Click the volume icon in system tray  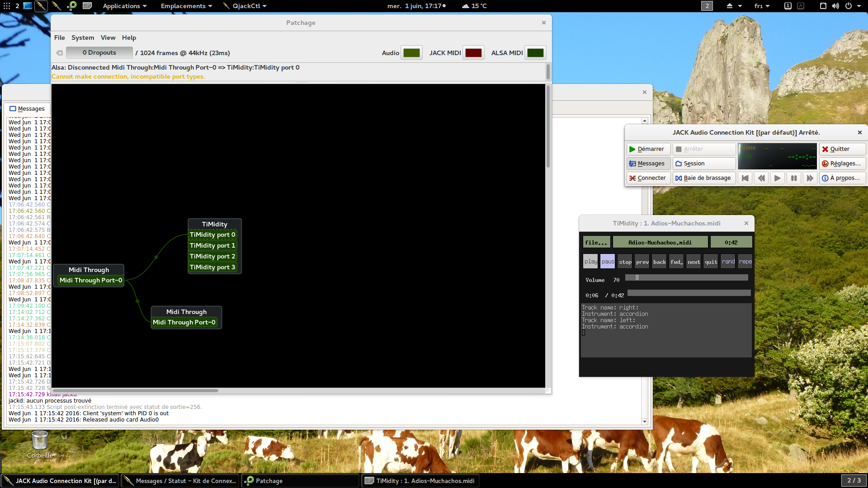pos(835,6)
